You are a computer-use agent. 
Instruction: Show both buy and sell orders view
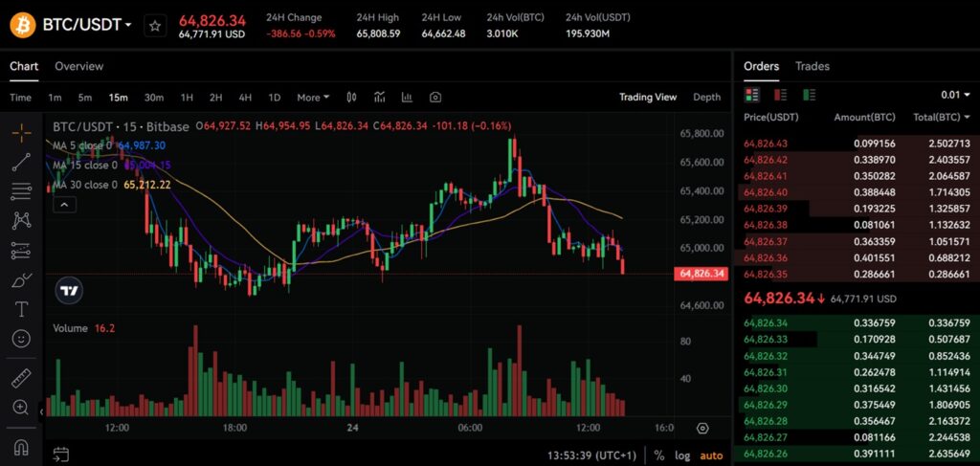752,95
